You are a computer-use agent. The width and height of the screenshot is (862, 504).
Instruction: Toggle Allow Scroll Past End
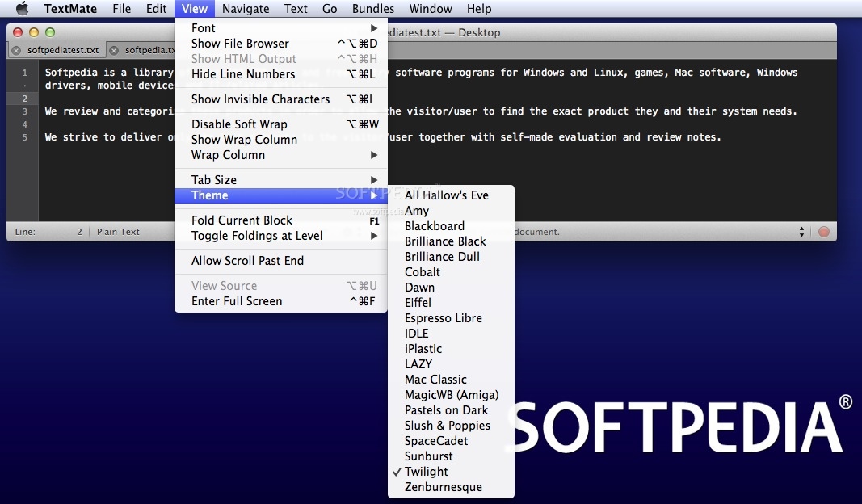(281, 261)
